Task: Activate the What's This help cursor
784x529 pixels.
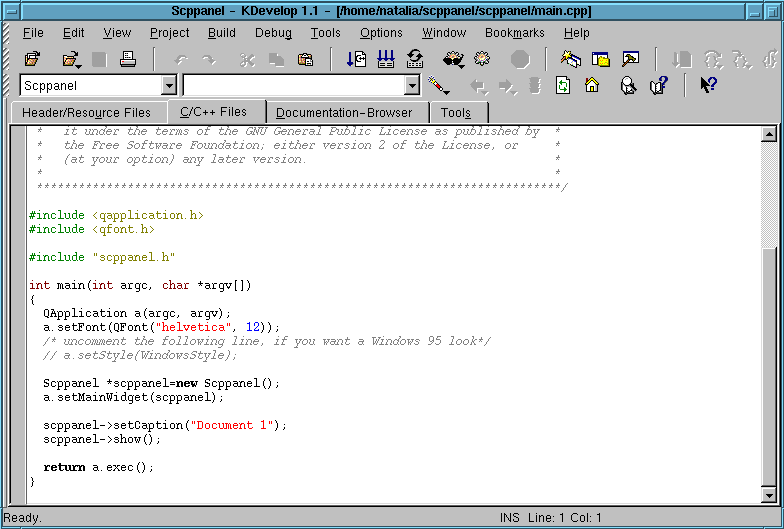Action: click(x=708, y=86)
